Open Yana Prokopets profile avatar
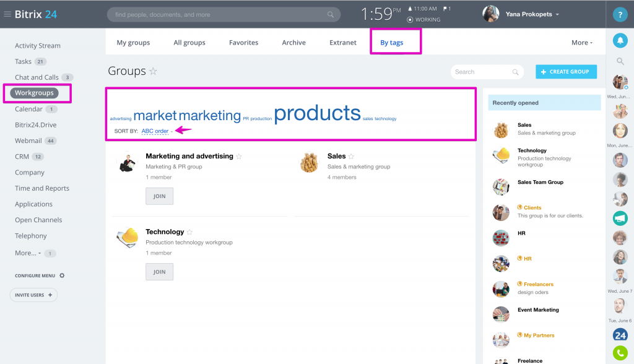Image resolution: width=634 pixels, height=364 pixels. (490, 14)
